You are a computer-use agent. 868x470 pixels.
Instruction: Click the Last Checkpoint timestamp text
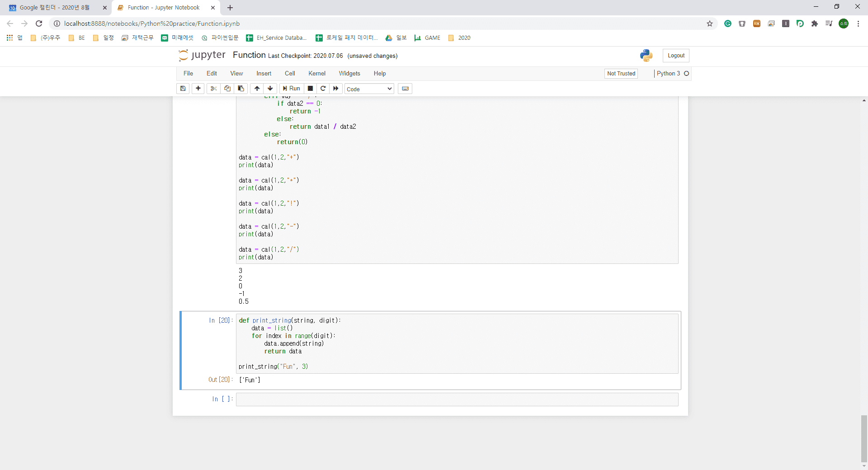click(x=306, y=56)
